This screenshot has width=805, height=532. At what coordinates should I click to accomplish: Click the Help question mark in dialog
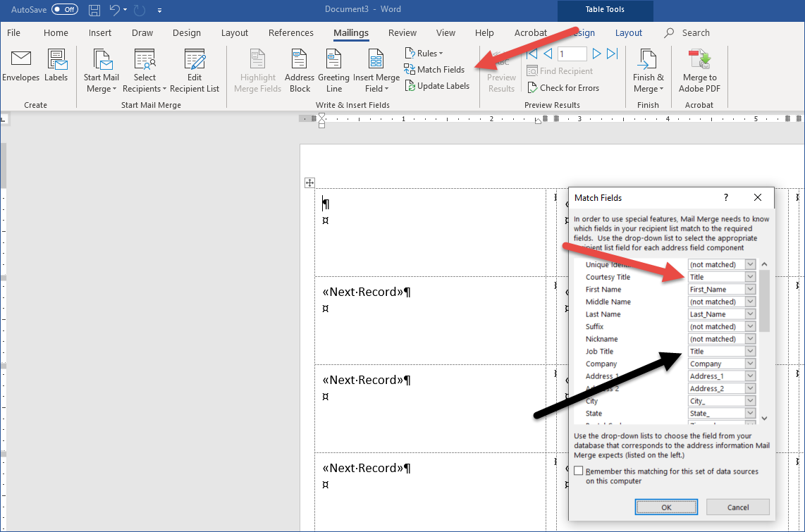point(726,197)
